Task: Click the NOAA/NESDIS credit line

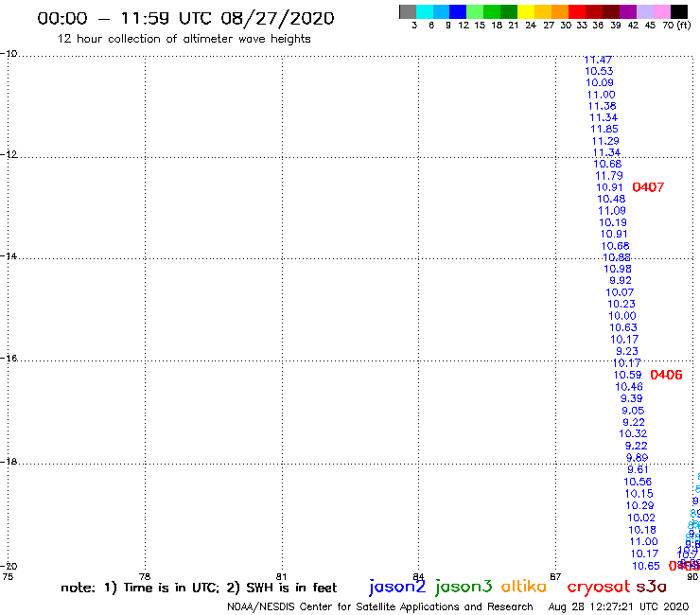Action: pyautogui.click(x=380, y=606)
